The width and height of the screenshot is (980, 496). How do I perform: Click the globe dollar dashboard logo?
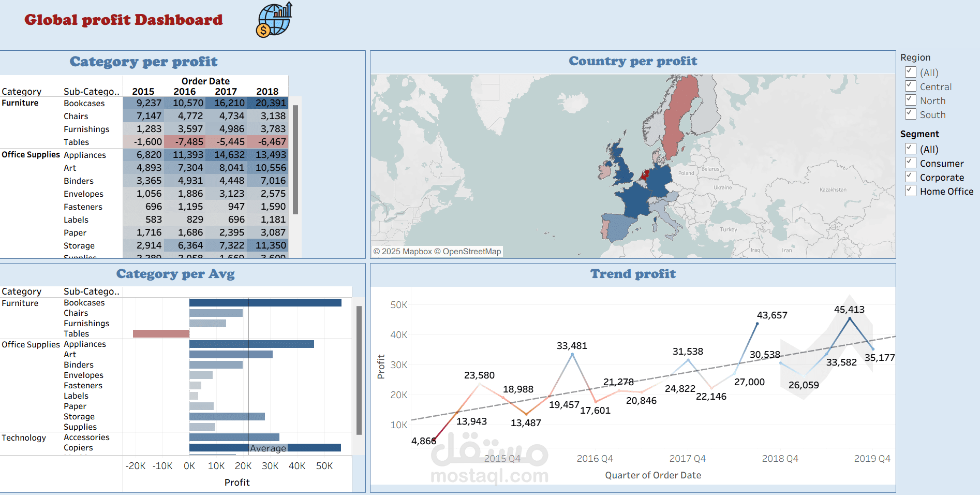tap(274, 19)
